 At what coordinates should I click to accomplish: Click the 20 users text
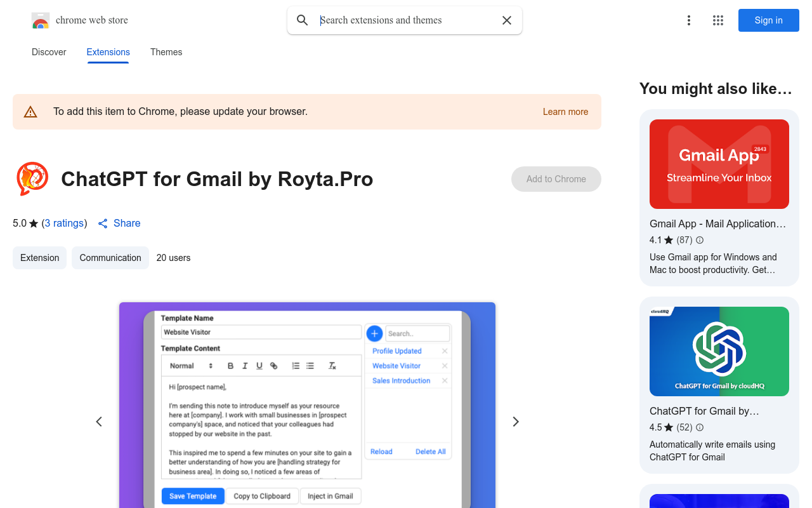[173, 258]
